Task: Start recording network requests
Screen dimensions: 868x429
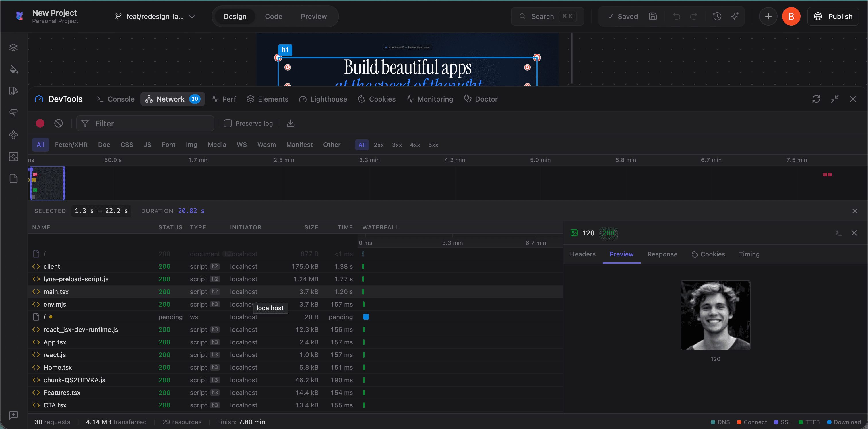Action: (40, 123)
